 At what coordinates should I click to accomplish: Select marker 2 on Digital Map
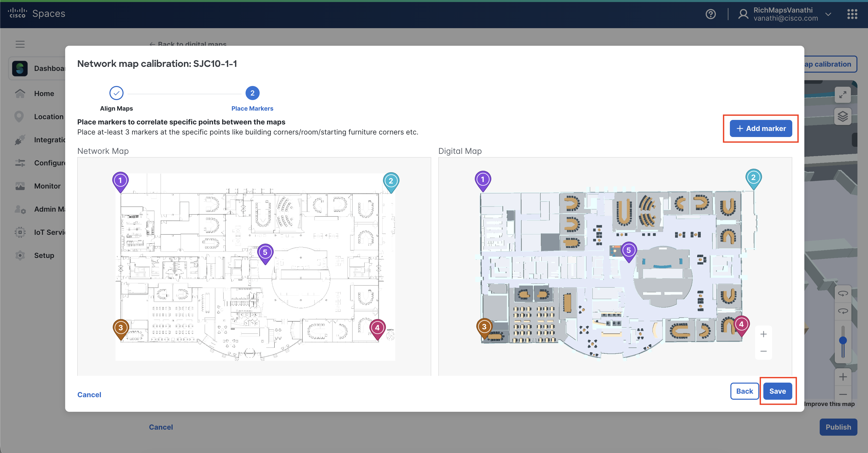tap(754, 178)
